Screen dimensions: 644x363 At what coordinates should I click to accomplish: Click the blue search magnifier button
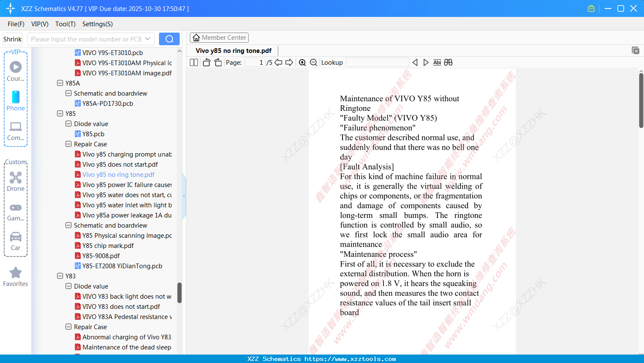tap(169, 39)
